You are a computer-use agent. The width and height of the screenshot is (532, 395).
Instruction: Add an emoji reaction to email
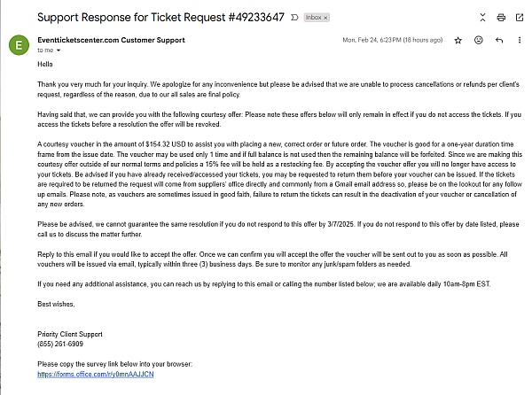click(x=479, y=40)
